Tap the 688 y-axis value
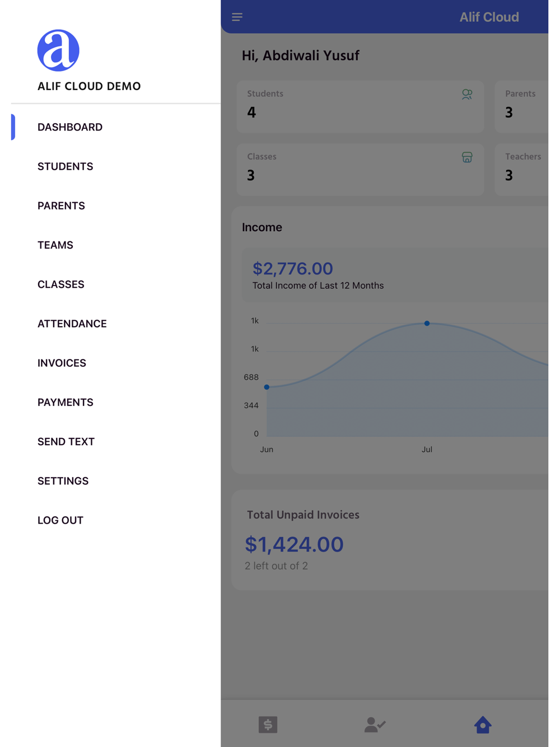This screenshot has height=747, width=560. [251, 377]
